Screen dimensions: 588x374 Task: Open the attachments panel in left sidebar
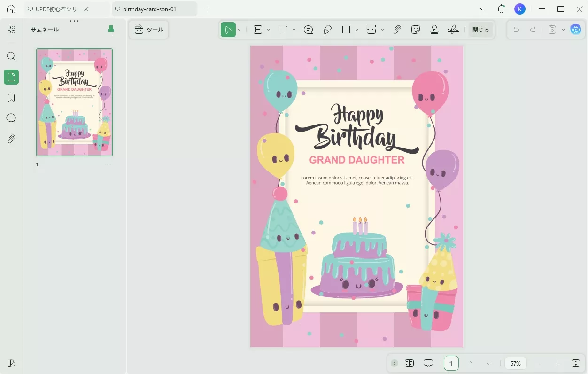pos(11,139)
